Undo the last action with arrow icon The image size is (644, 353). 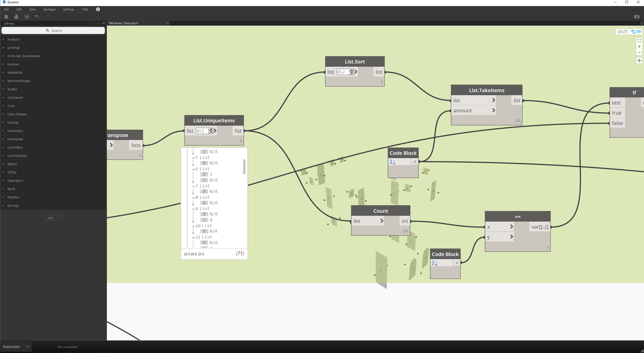click(x=37, y=17)
